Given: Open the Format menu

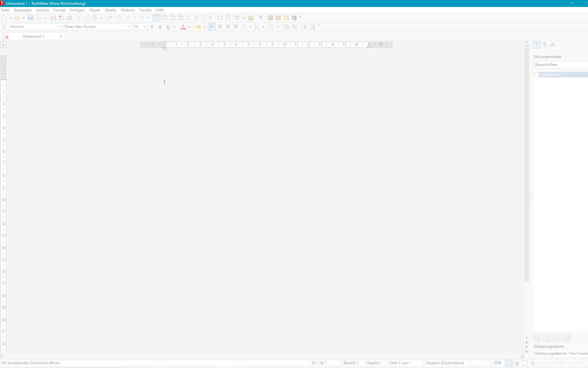Looking at the screenshot, I should (x=59, y=10).
